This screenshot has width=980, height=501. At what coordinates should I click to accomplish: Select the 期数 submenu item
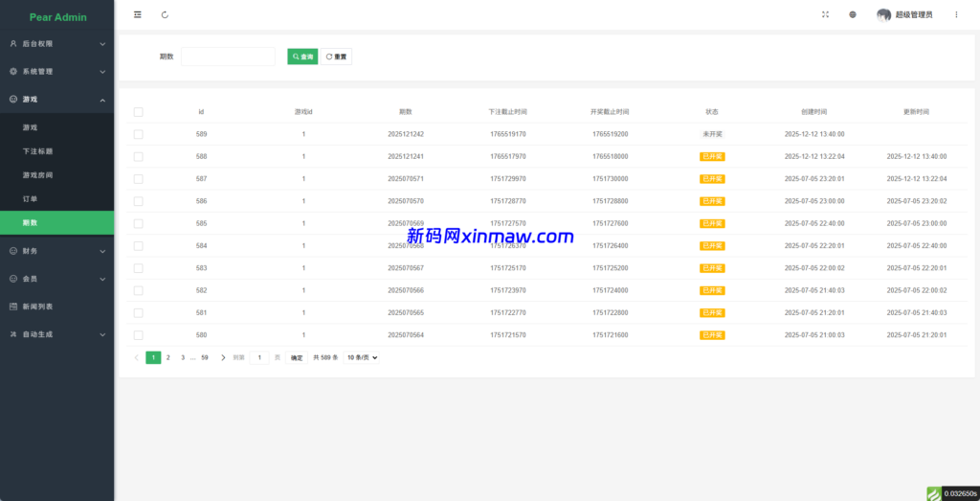click(56, 222)
